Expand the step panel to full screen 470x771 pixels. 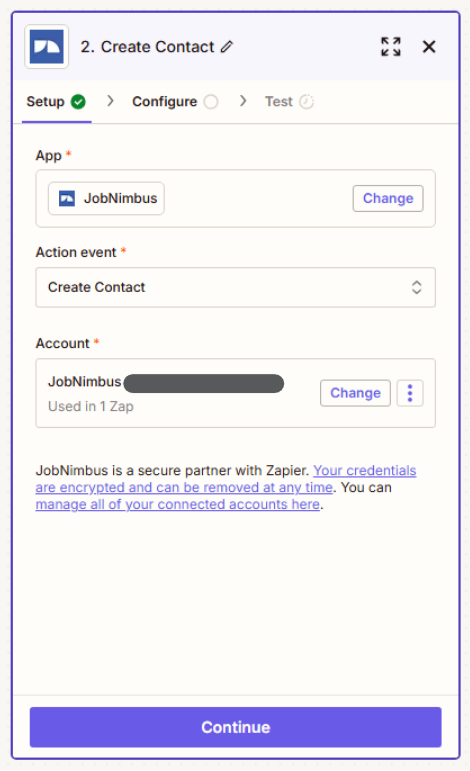(x=391, y=47)
